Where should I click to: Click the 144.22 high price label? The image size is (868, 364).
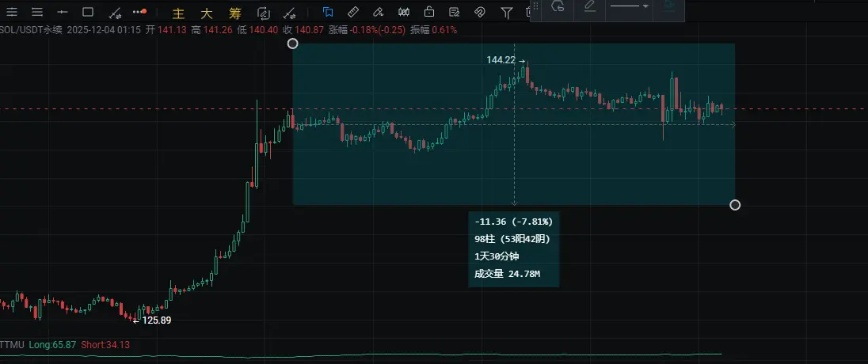[x=501, y=60]
